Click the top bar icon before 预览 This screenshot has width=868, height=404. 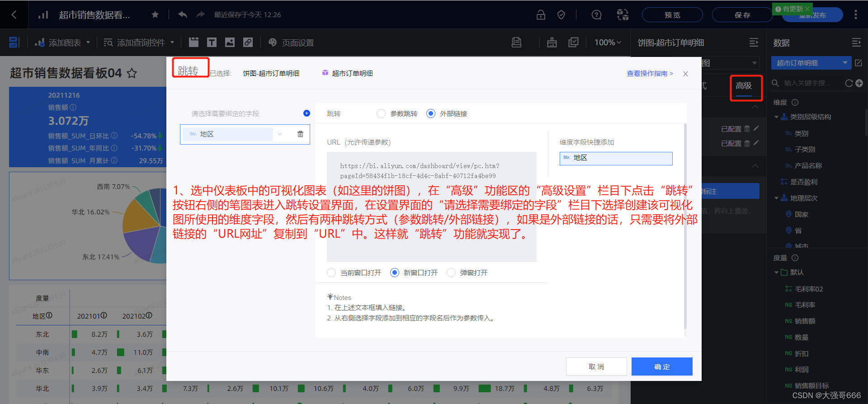click(623, 15)
